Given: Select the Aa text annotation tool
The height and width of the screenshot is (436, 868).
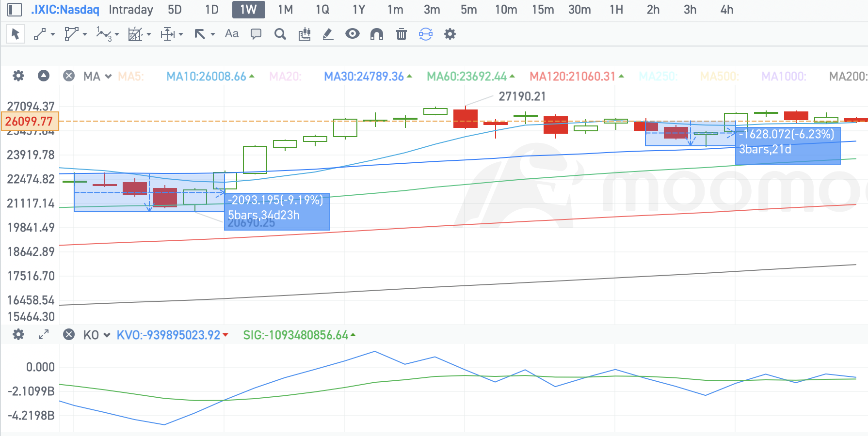Looking at the screenshot, I should tap(232, 34).
